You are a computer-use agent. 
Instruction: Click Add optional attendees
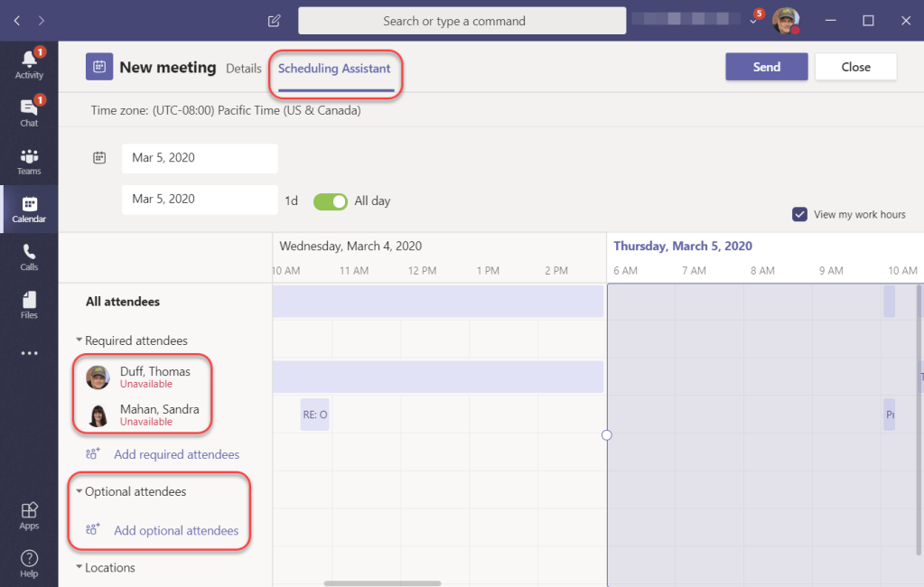point(176,530)
